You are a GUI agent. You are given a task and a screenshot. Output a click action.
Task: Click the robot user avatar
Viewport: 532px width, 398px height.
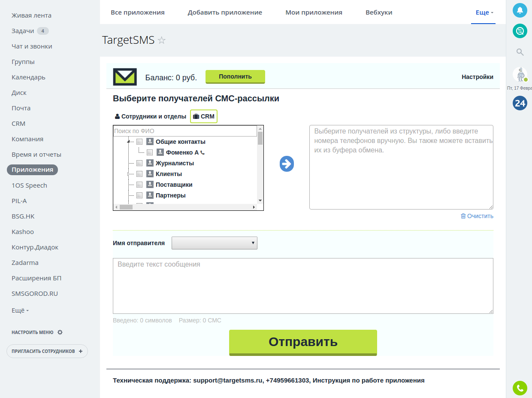(x=520, y=74)
